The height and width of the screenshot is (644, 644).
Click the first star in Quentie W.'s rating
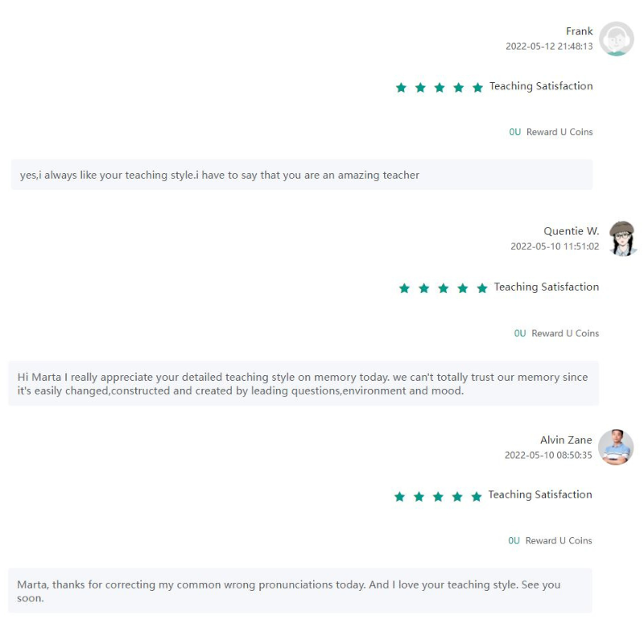click(405, 287)
